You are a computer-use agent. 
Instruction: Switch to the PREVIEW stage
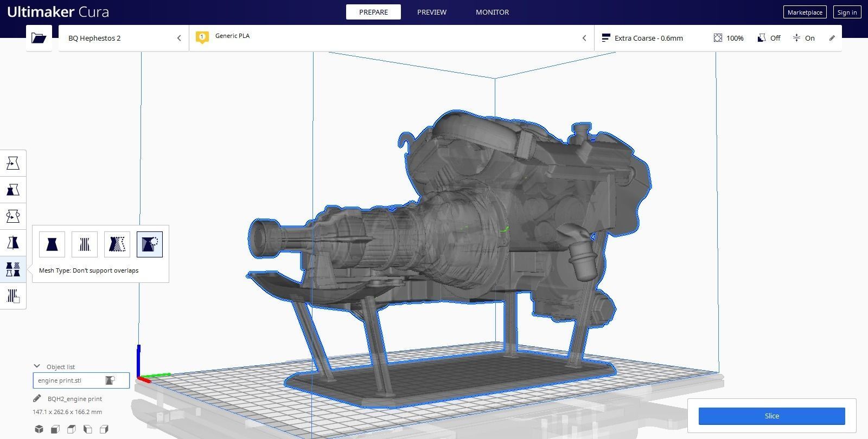tap(432, 12)
